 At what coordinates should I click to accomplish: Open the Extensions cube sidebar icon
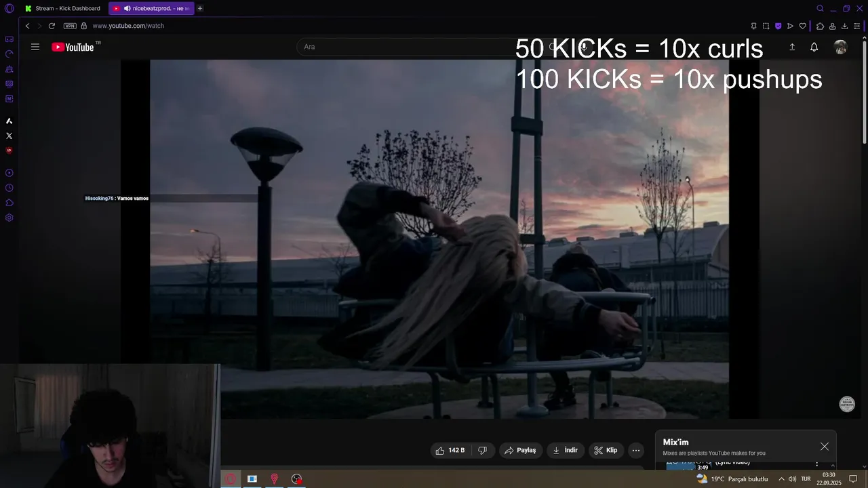coord(9,203)
